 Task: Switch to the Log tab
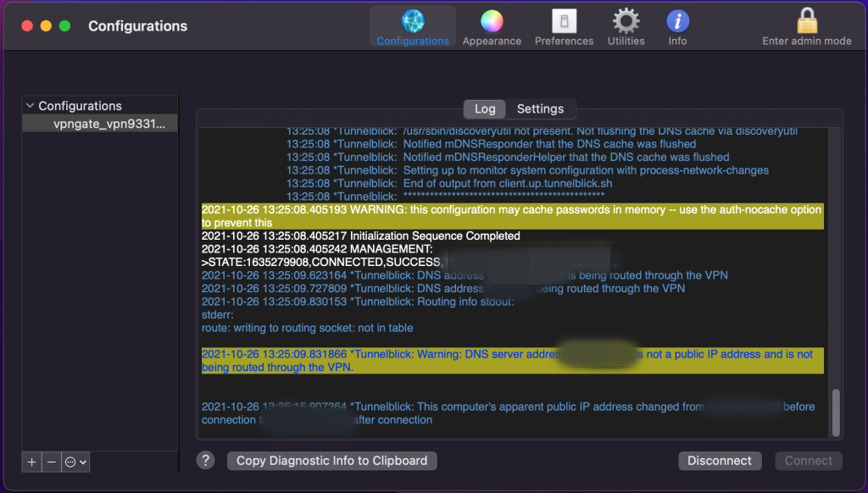pos(485,109)
